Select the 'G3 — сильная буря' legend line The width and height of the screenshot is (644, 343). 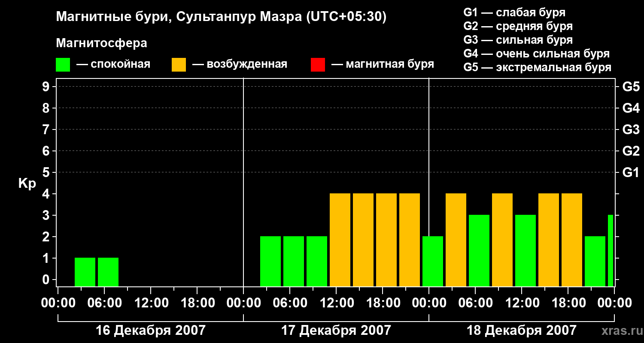(x=518, y=40)
